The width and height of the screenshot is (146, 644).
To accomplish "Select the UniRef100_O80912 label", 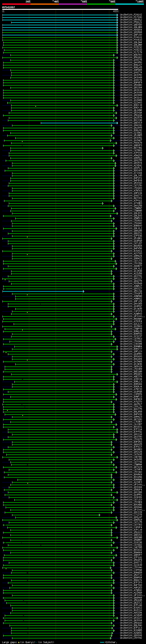I will coord(131,20).
